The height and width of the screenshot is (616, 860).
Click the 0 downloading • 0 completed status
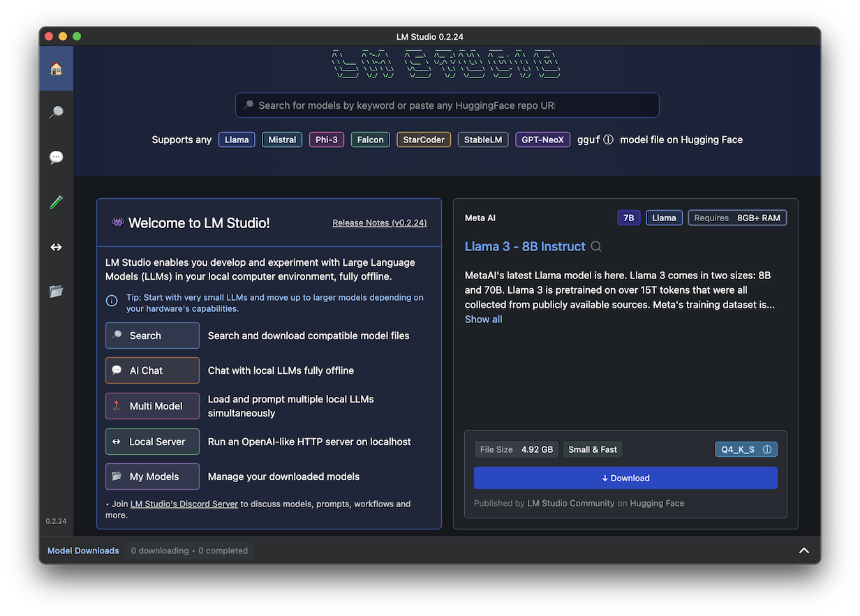tap(189, 550)
